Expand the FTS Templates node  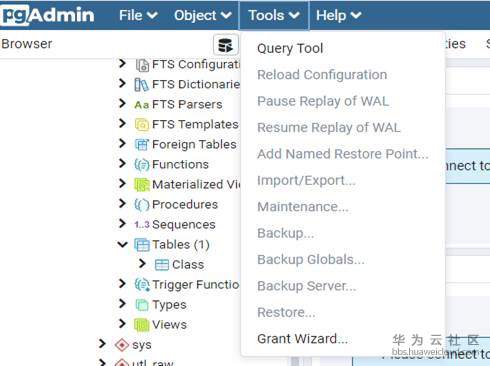coord(122,123)
